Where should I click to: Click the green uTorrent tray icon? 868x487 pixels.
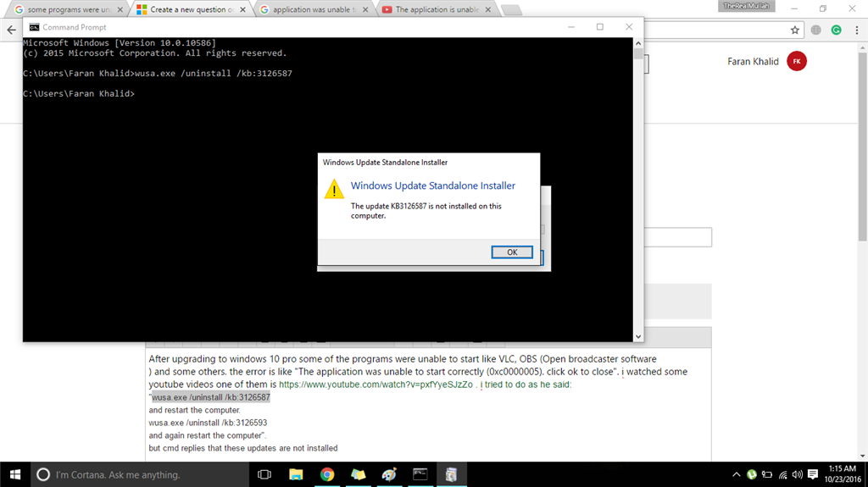pos(752,475)
